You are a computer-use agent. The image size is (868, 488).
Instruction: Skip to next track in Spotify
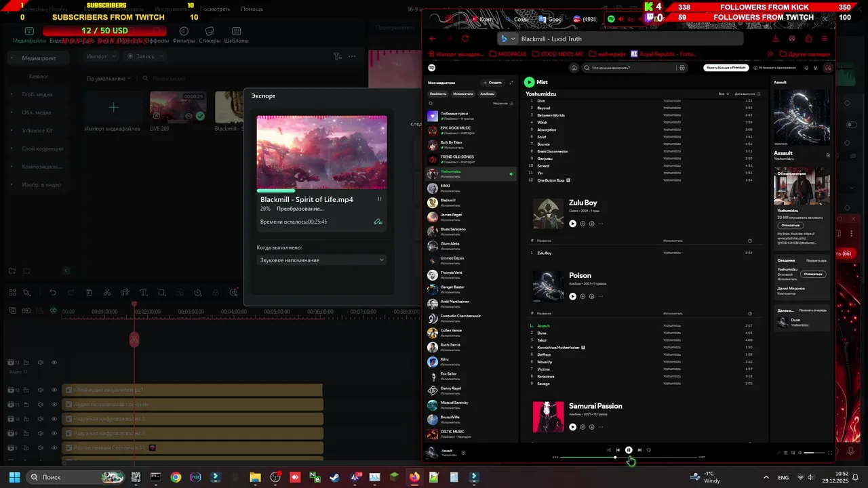point(639,450)
